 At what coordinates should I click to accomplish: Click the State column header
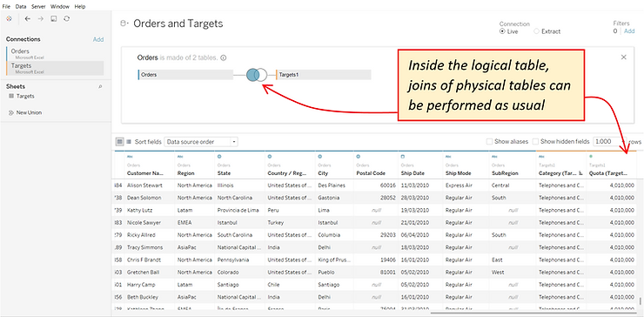[x=225, y=173]
